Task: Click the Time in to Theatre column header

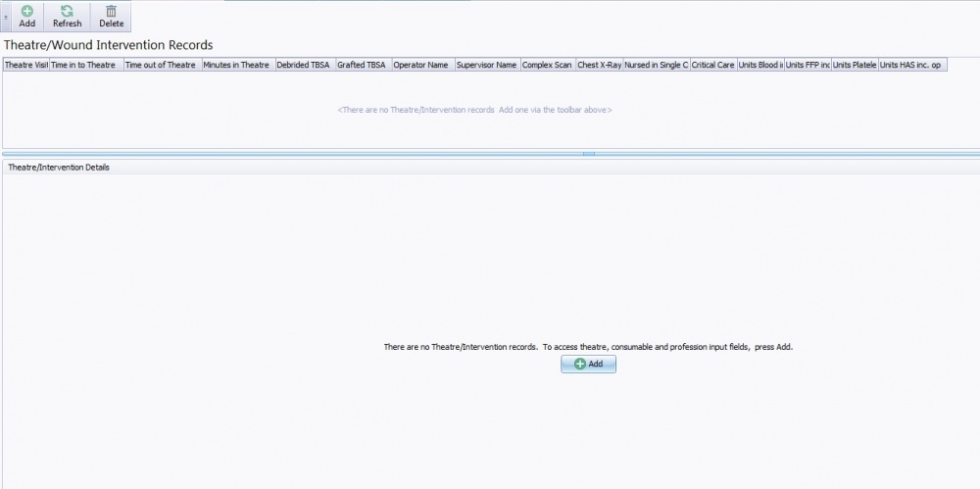Action: pos(85,65)
